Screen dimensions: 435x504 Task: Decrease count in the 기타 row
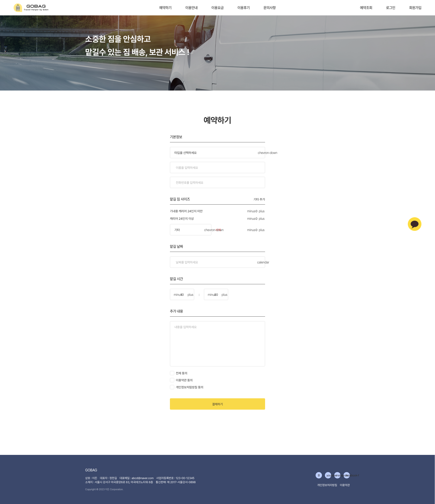(251, 230)
